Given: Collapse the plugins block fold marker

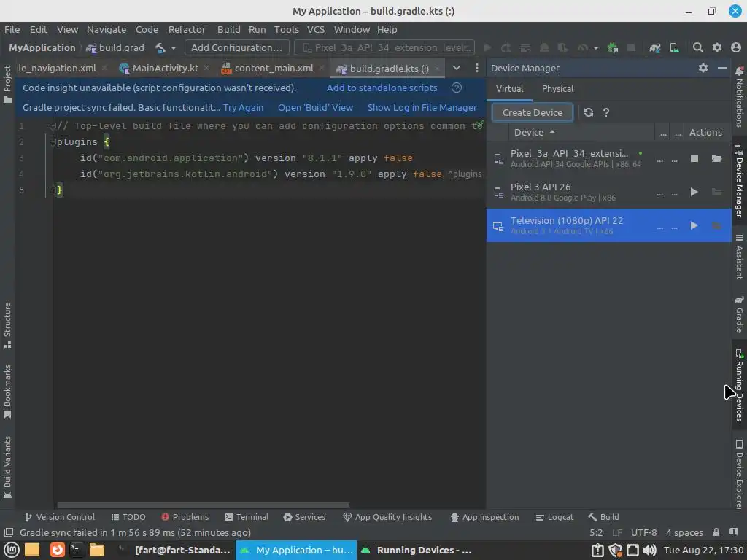Looking at the screenshot, I should [x=53, y=142].
